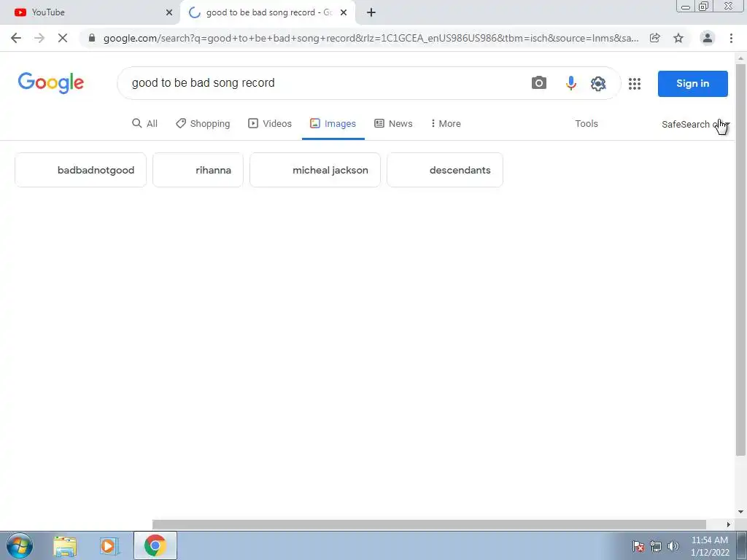747x560 pixels.
Task: Switch to Videos results
Action: tap(270, 124)
